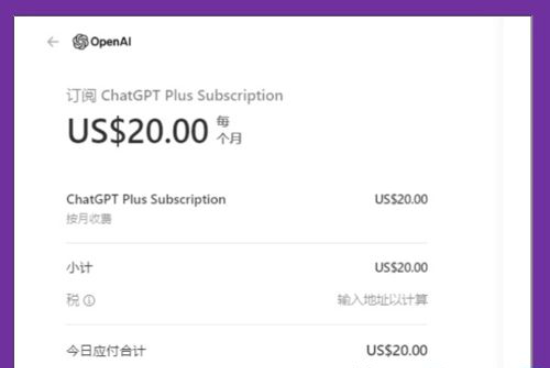This screenshot has height=368, width=551.
Task: Click 输入地址以计算 tax hint text
Action: pos(382,300)
